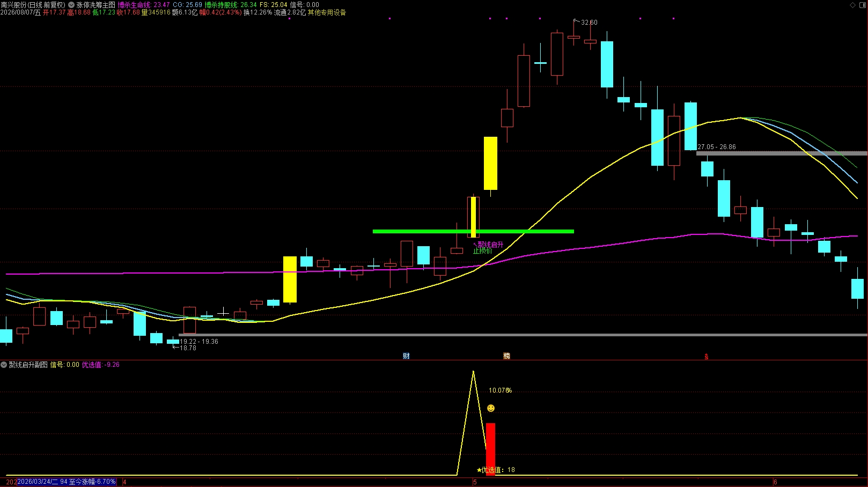Click the diamond icon at top right corner
This screenshot has width=868, height=487.
(x=853, y=5)
